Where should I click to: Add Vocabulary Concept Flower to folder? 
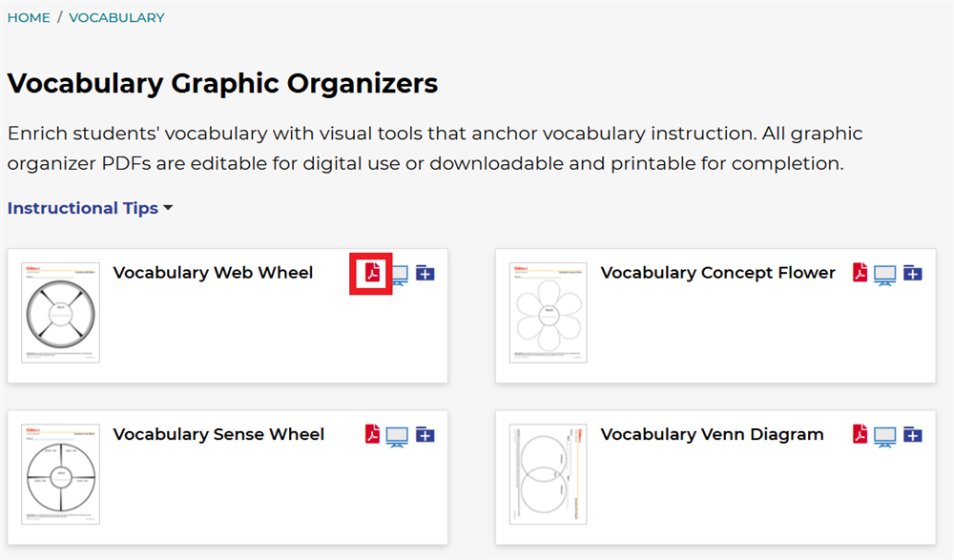click(913, 274)
